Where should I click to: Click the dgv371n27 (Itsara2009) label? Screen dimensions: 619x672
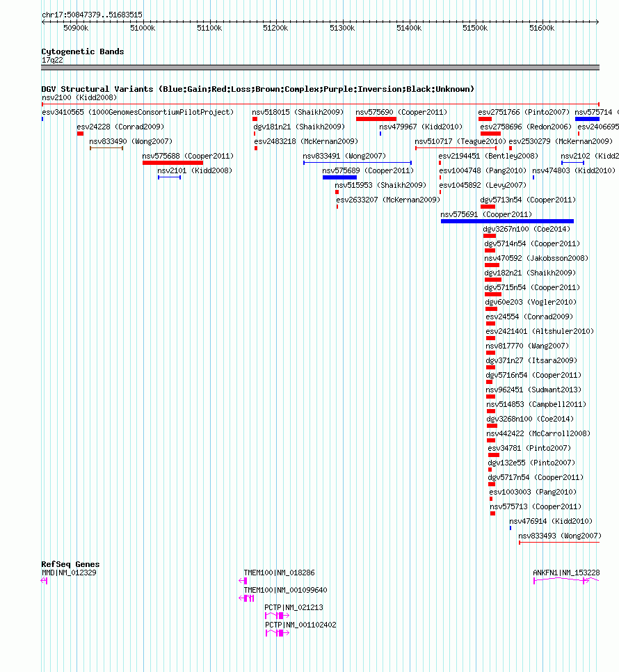[x=531, y=360]
